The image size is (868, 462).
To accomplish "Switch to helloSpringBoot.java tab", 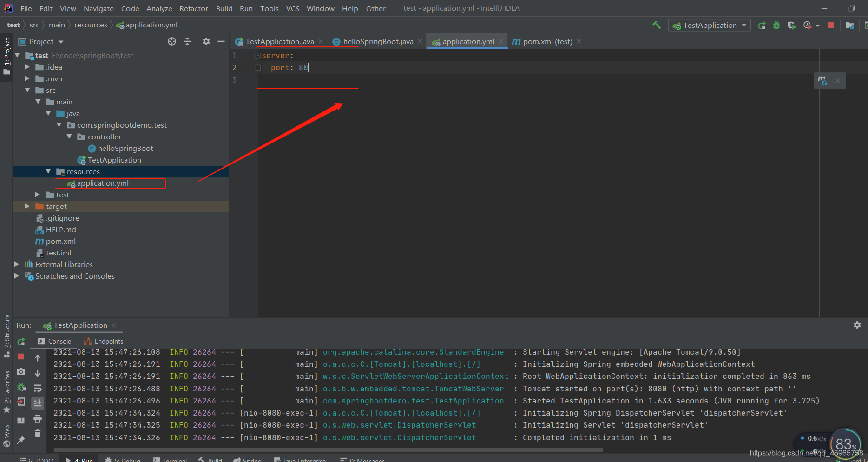I will point(378,41).
